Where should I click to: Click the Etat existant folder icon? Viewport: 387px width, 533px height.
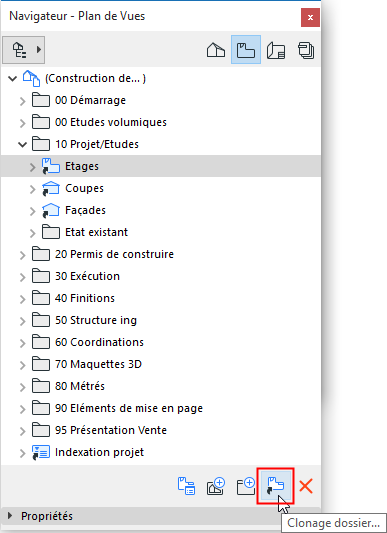[x=51, y=232]
